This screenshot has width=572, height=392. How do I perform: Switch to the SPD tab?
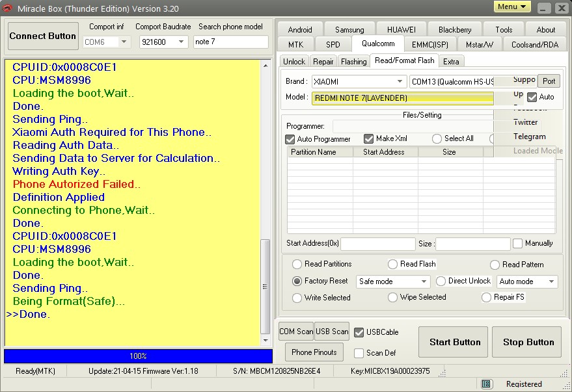click(333, 44)
